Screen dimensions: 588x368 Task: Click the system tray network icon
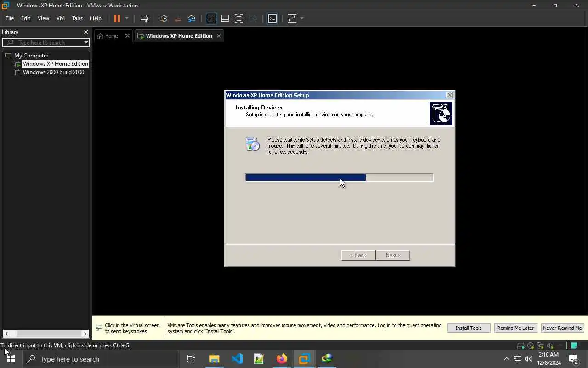coord(518,359)
